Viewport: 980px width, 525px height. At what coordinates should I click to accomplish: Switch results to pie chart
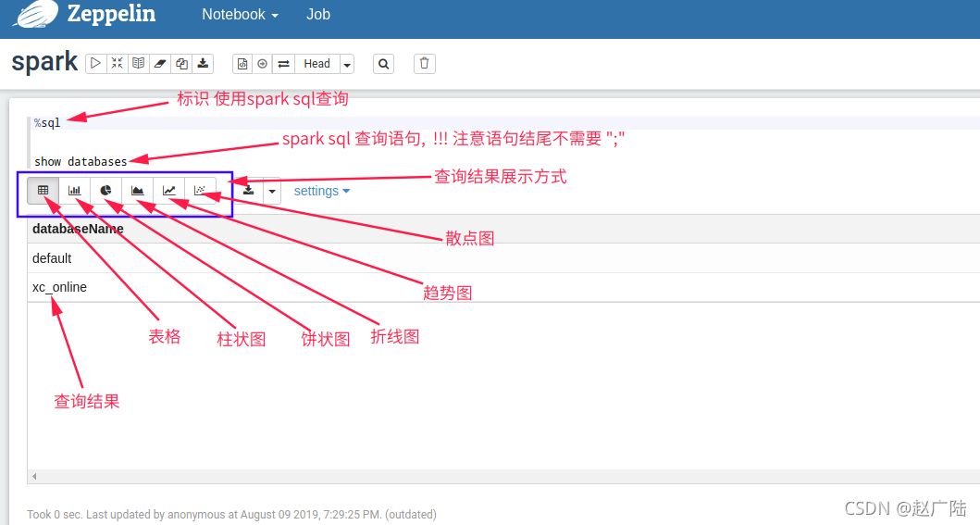click(106, 191)
